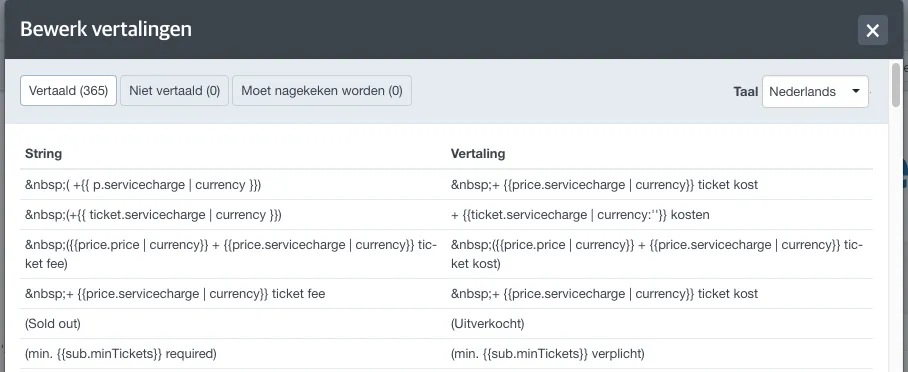The height and width of the screenshot is (372, 908).
Task: Edit the '(min. {{sub.minTickets}} verplicht)' translation
Action: 547,354
